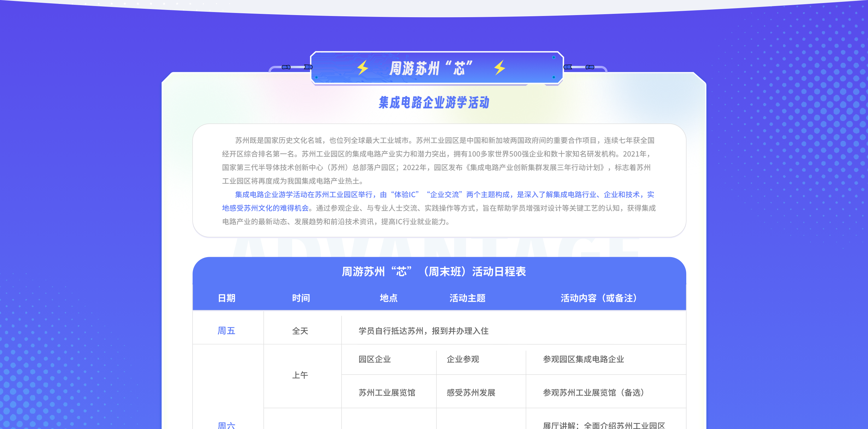The image size is (868, 429).
Task: Click the right lightning bolt icon in banner
Action: [x=500, y=67]
